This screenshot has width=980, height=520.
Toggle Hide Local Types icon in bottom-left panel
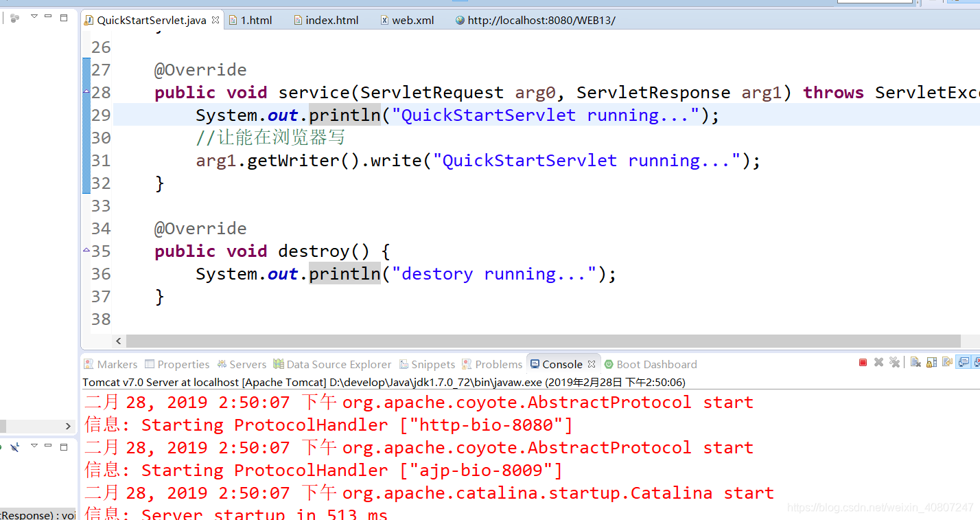point(15,447)
